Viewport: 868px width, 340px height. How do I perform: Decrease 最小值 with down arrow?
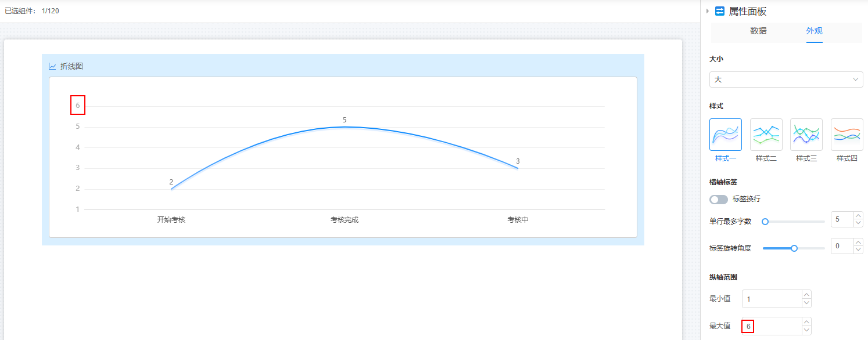pyautogui.click(x=806, y=303)
